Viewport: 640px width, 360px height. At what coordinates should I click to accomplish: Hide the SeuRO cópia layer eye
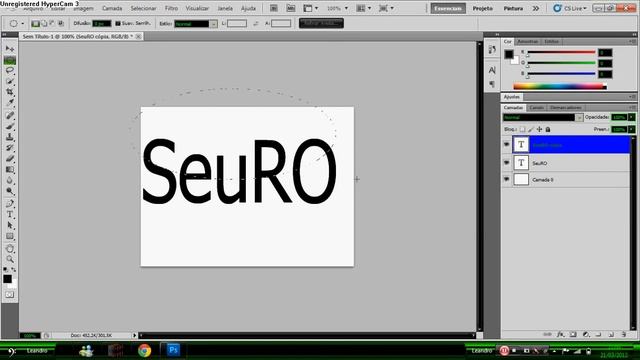(507, 144)
